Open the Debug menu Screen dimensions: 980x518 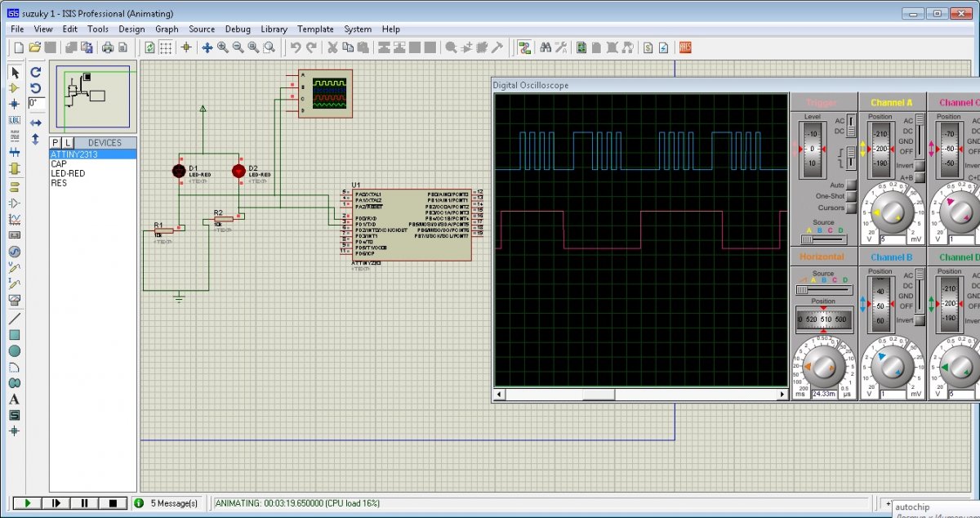coord(238,29)
